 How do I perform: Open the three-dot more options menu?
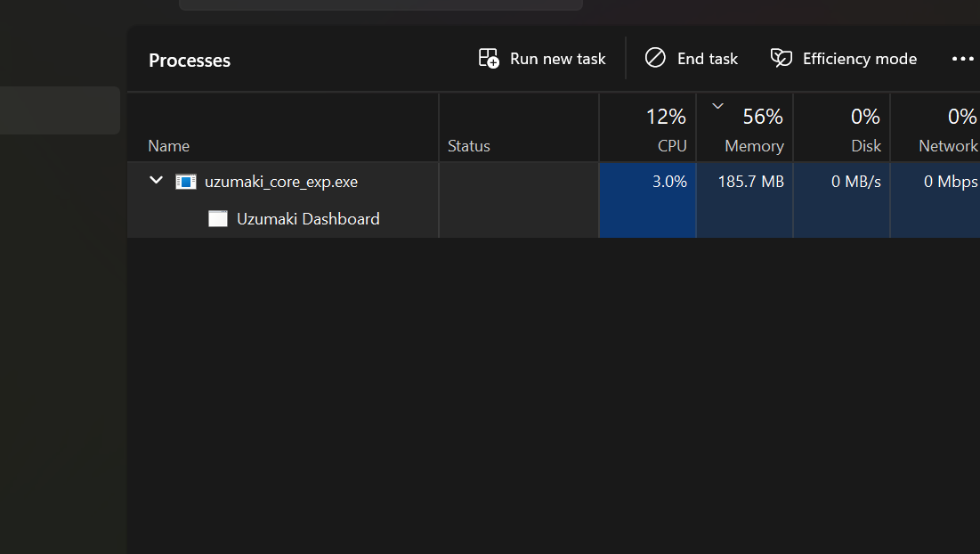click(962, 59)
